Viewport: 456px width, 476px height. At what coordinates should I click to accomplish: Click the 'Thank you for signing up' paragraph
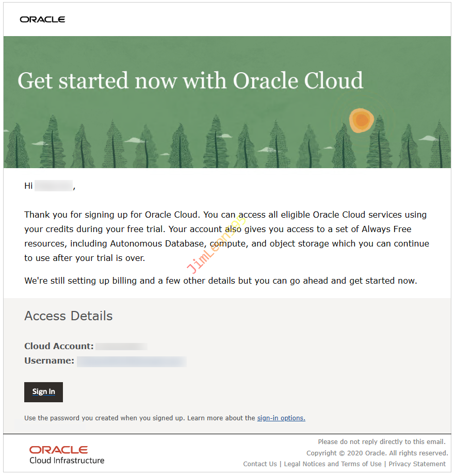(226, 236)
